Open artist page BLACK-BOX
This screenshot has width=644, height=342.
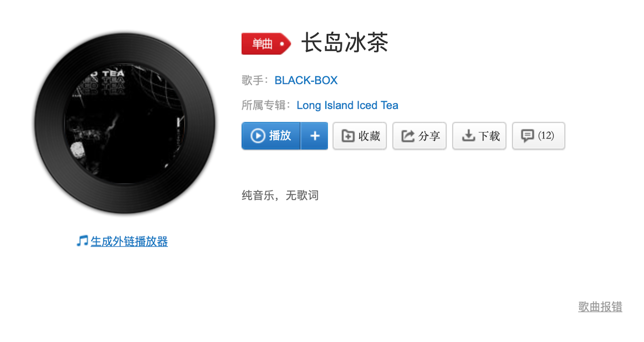click(306, 80)
